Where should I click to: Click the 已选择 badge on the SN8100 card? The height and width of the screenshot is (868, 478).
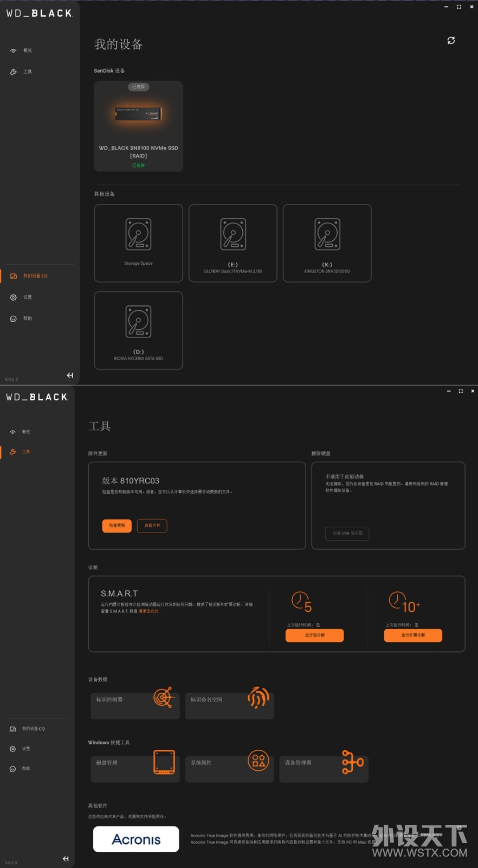pos(138,87)
